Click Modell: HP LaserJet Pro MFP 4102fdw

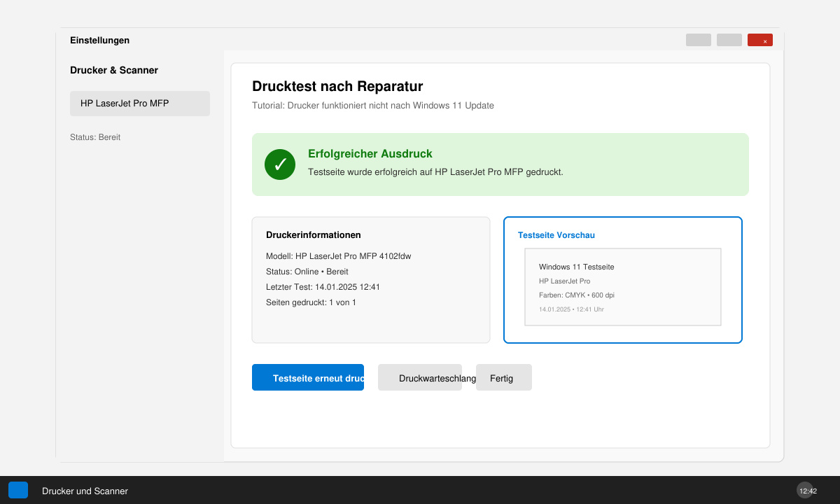(339, 256)
